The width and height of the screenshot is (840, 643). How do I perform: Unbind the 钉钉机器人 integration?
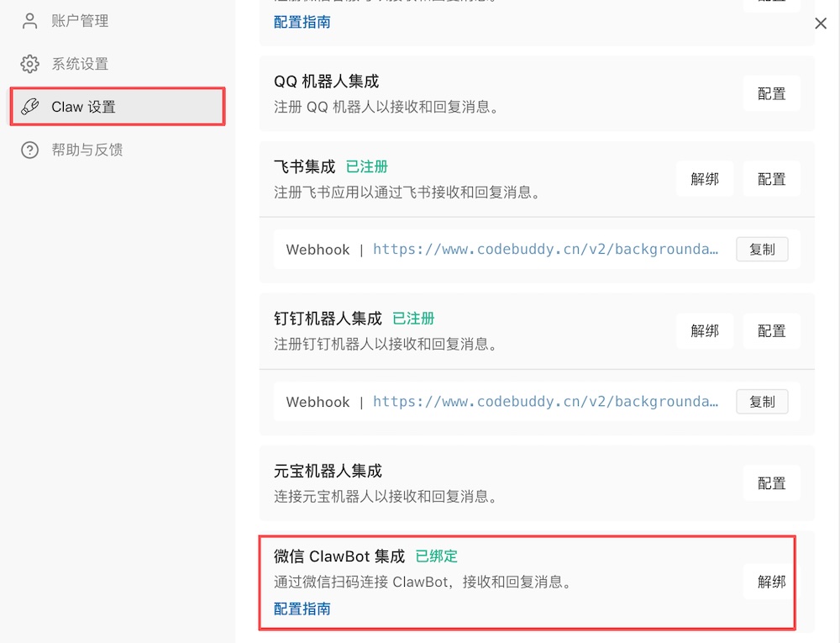tap(705, 330)
